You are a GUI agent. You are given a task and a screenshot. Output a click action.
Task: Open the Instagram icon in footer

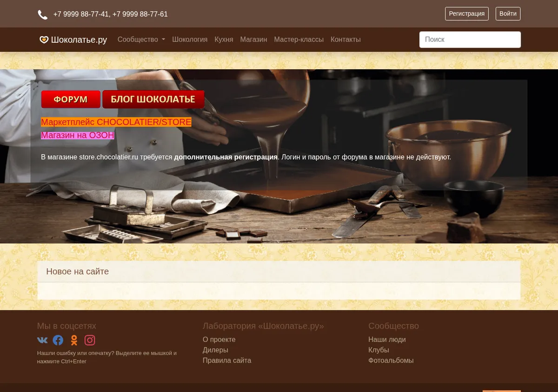pos(90,340)
